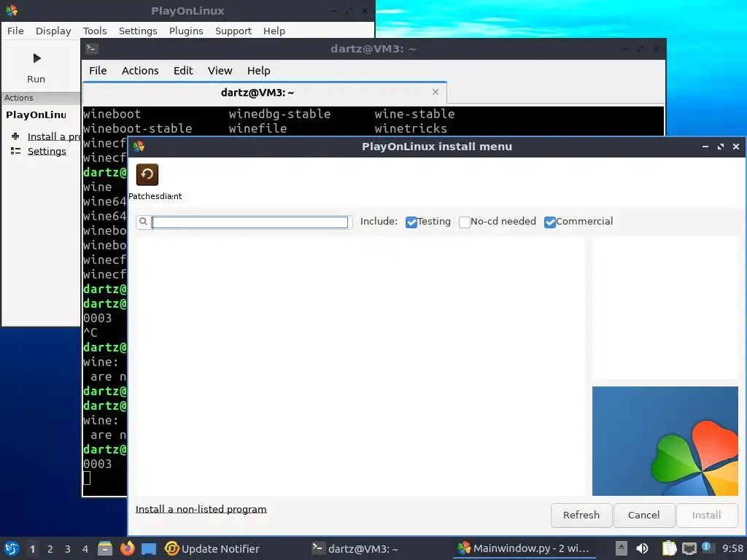Open the file manager taskbar icon
This screenshot has width=747, height=560.
click(105, 548)
